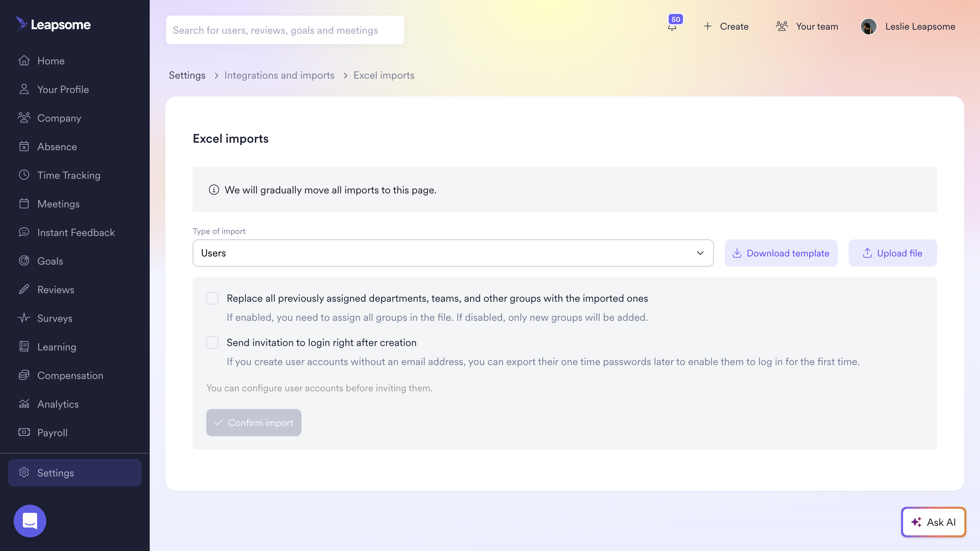Click the Reviews pencil icon
This screenshot has height=551, width=980.
click(24, 289)
